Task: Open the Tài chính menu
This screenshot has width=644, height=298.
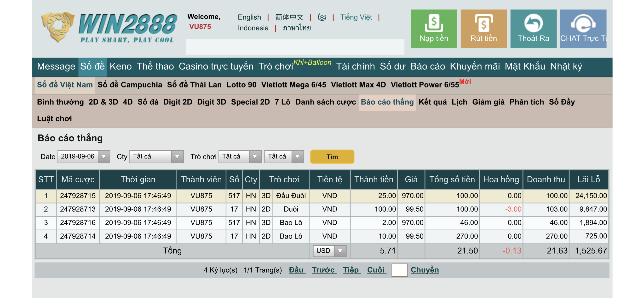Action: click(355, 66)
